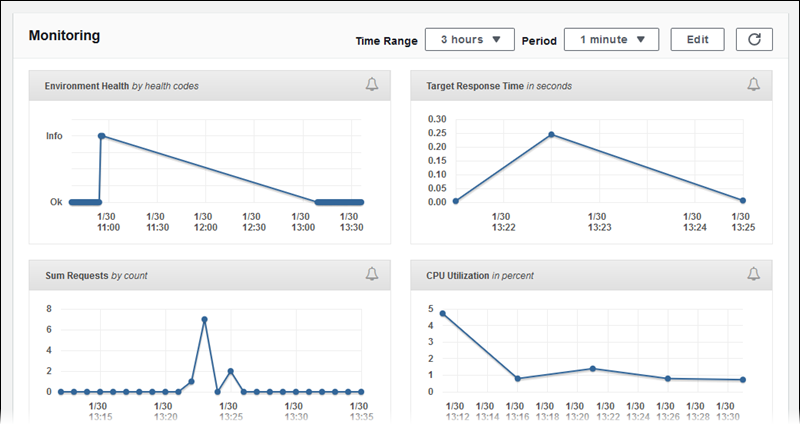
Task: Click the CPU Utilization point near 13:22
Action: tap(593, 369)
